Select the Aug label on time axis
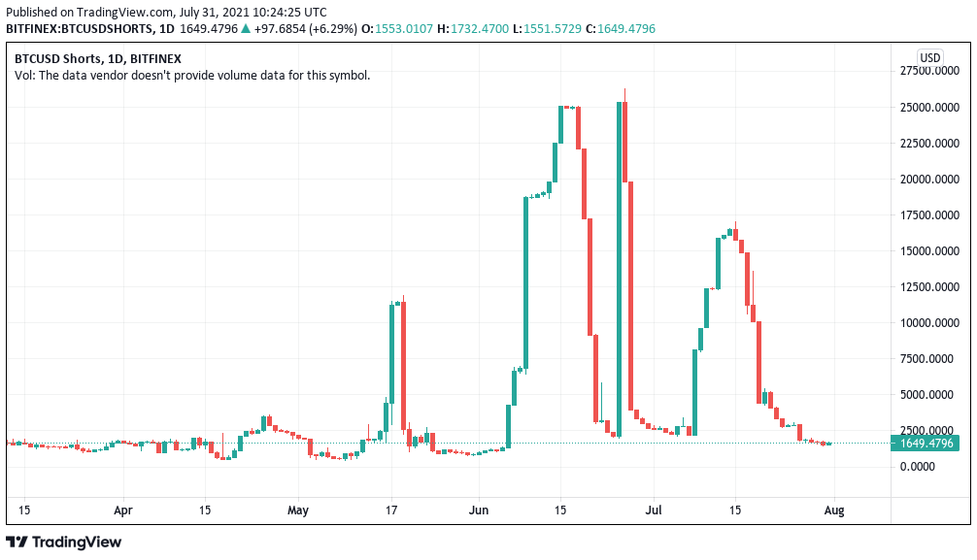This screenshot has height=560, width=977. click(x=834, y=511)
